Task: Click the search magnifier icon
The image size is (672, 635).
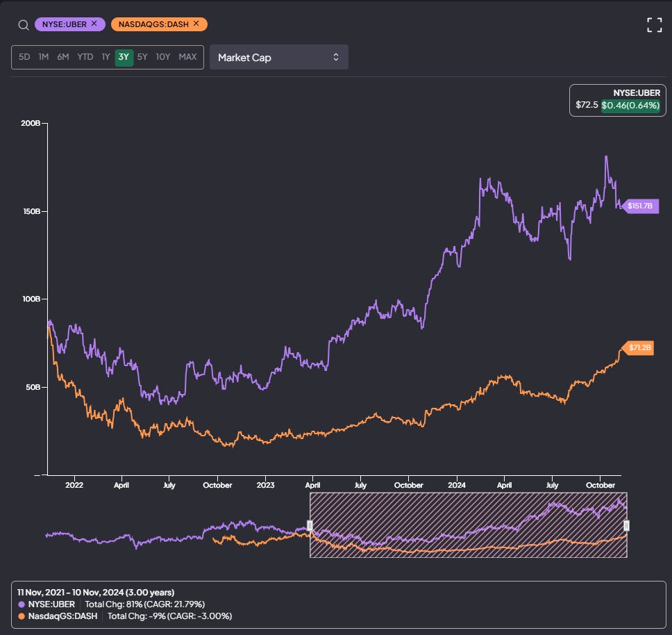Action: [x=24, y=25]
